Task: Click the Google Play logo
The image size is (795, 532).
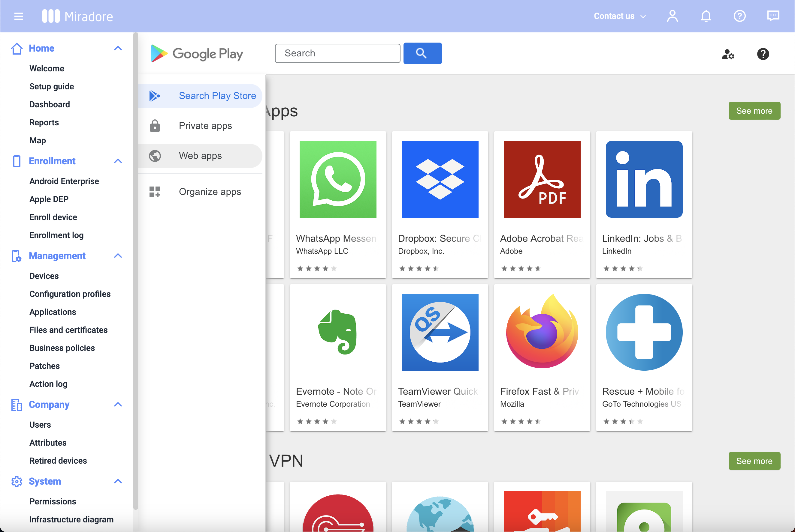Action: coord(197,53)
